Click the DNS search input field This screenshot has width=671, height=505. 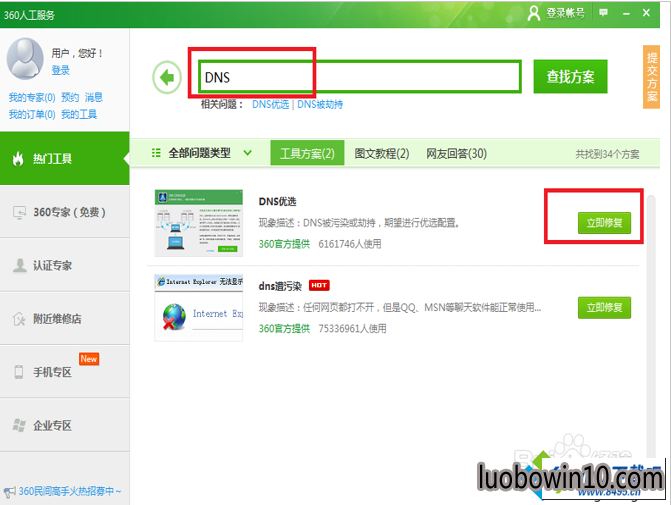point(359,77)
